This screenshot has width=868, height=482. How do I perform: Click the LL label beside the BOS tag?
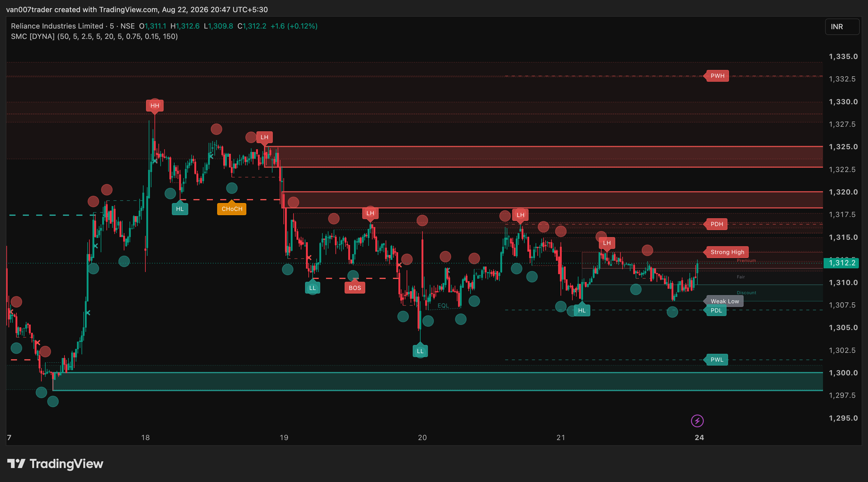point(313,288)
